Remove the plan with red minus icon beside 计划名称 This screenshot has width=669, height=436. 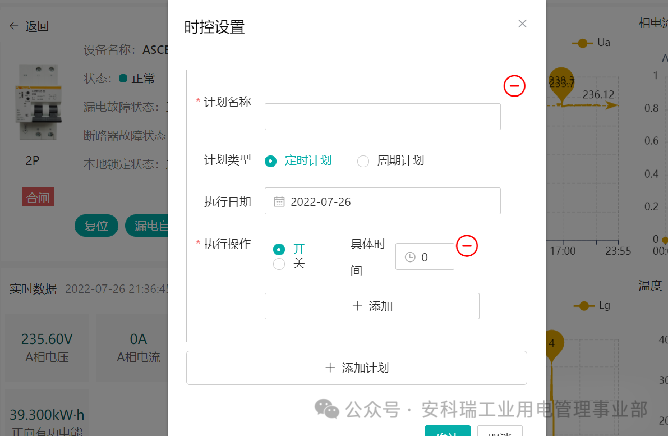[x=514, y=86]
